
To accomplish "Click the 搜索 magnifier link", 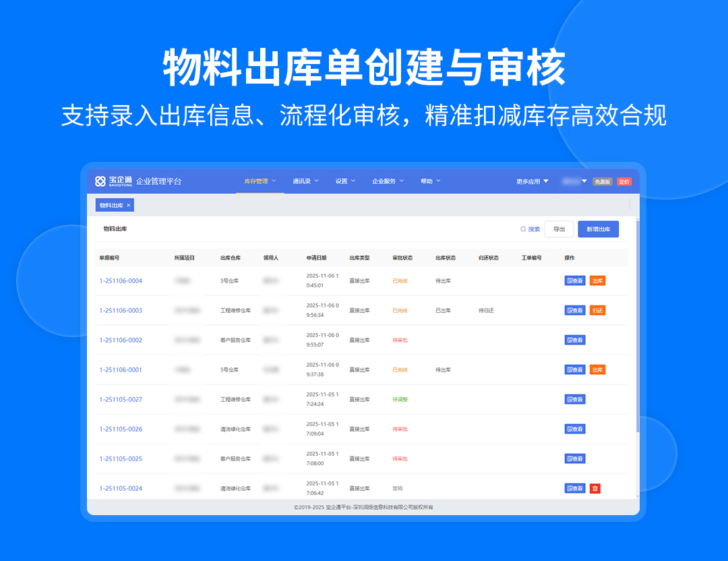I will click(x=530, y=229).
